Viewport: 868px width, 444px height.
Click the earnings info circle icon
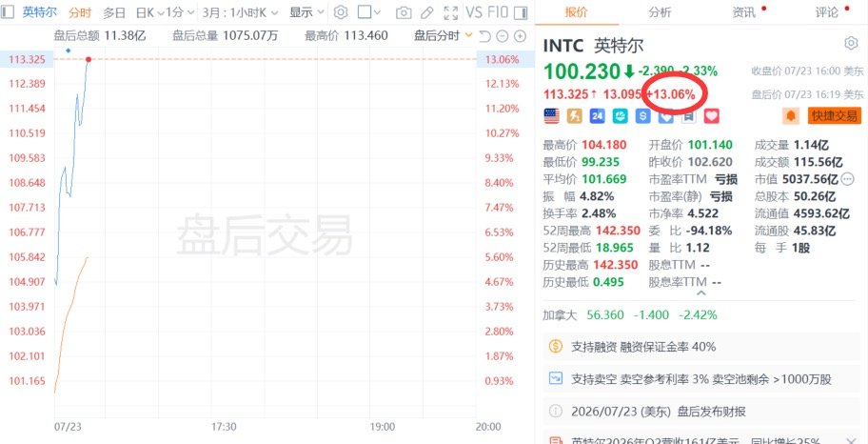coord(555,412)
